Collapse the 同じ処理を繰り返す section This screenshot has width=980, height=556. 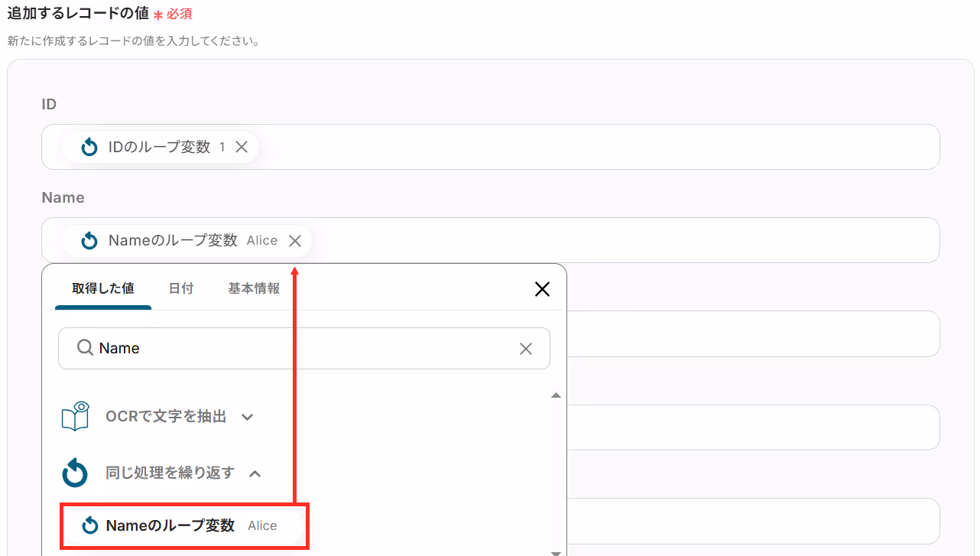255,473
